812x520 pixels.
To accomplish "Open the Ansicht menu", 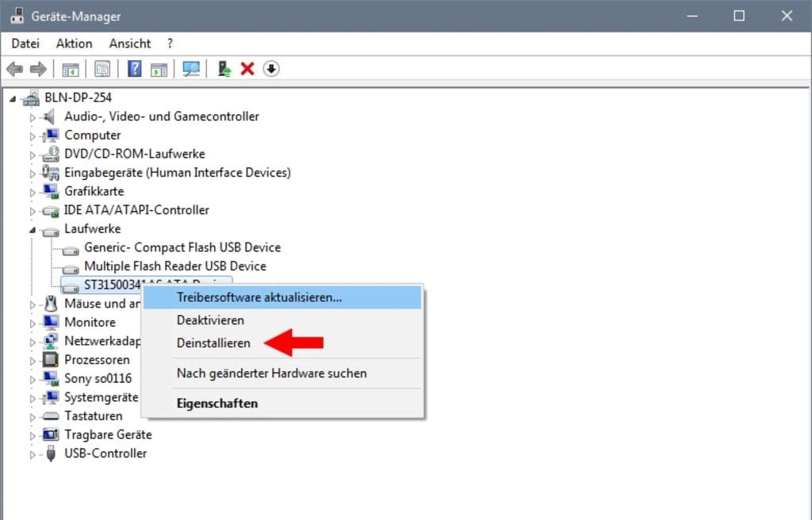I will point(130,44).
